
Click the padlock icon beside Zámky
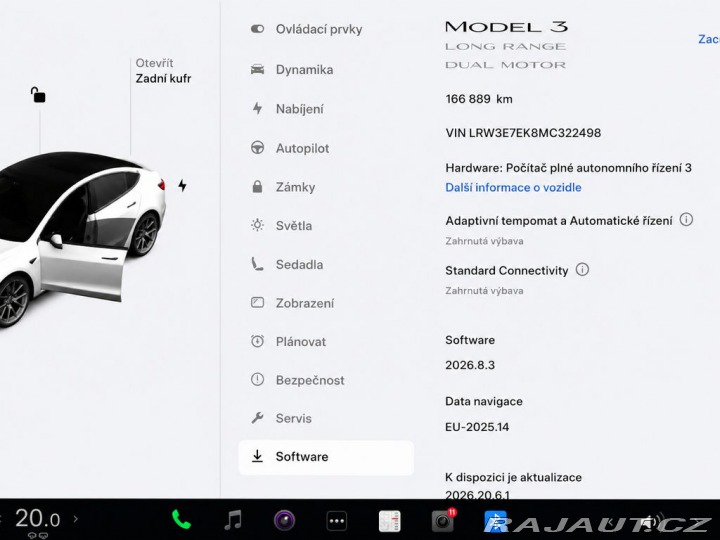point(257,186)
